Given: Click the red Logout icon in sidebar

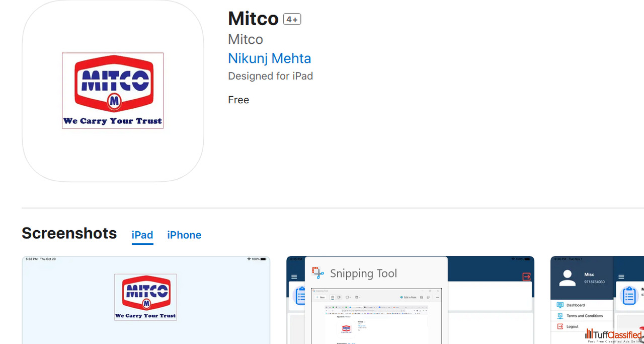Looking at the screenshot, I should click(560, 326).
